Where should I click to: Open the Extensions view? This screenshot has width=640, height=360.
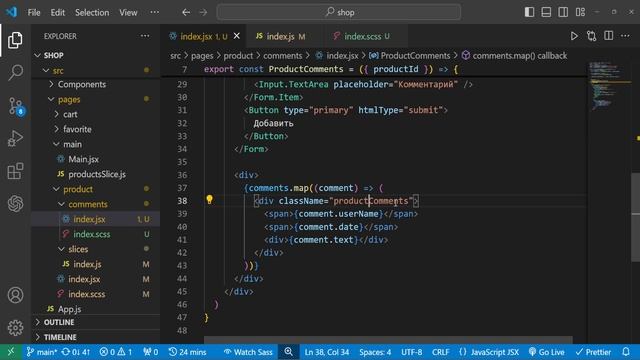point(15,171)
